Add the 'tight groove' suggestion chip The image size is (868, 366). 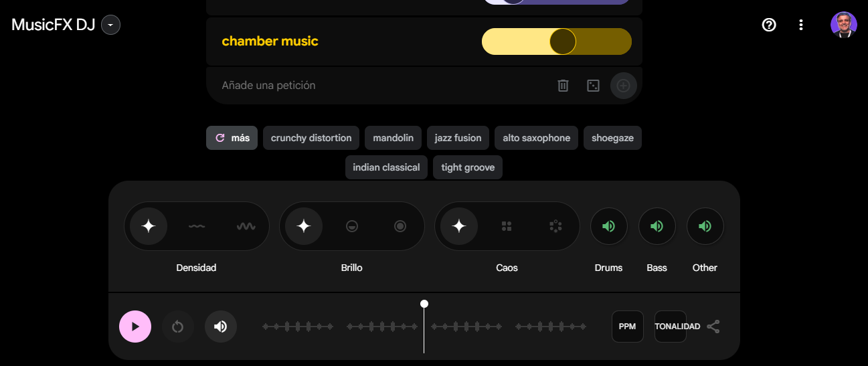[x=468, y=167]
